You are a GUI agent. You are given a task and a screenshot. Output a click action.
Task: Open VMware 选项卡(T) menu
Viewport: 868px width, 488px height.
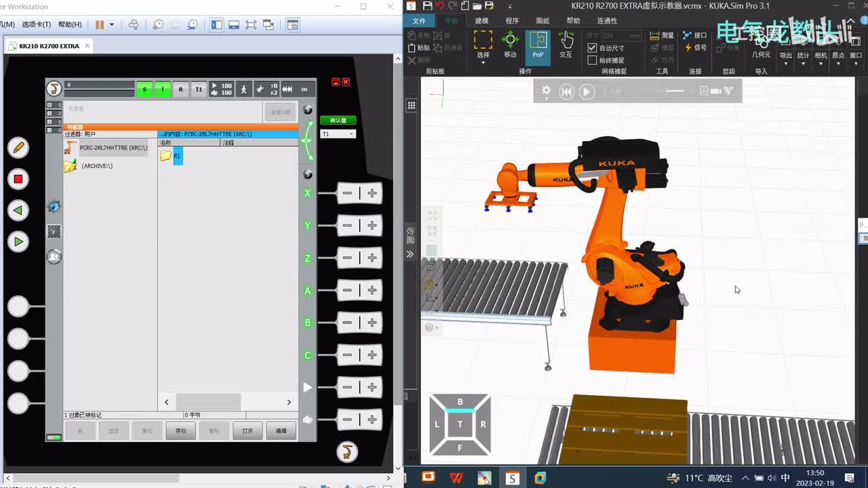pos(36,24)
